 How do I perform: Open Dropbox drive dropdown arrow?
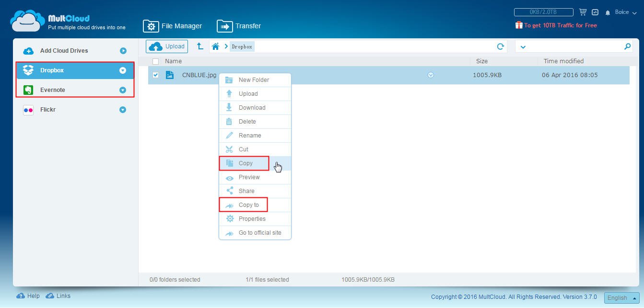tap(123, 70)
